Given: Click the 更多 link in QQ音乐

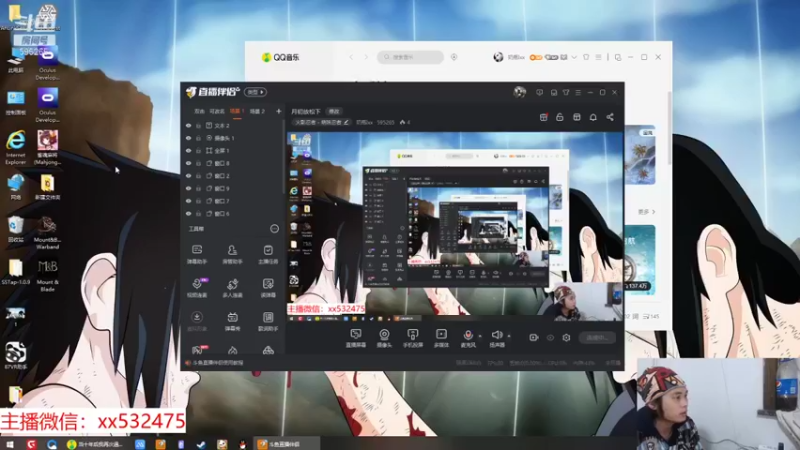Looking at the screenshot, I should [x=646, y=212].
